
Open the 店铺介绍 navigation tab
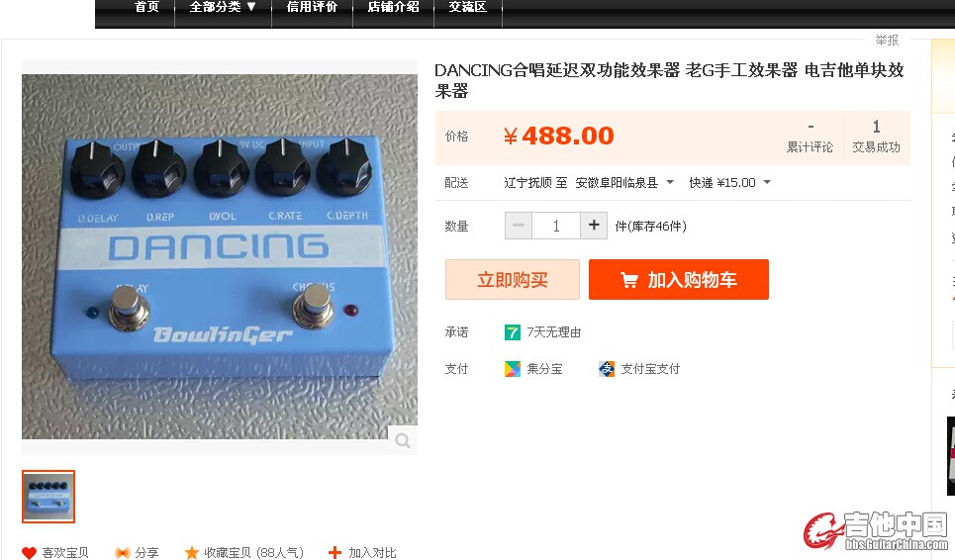[x=394, y=7]
